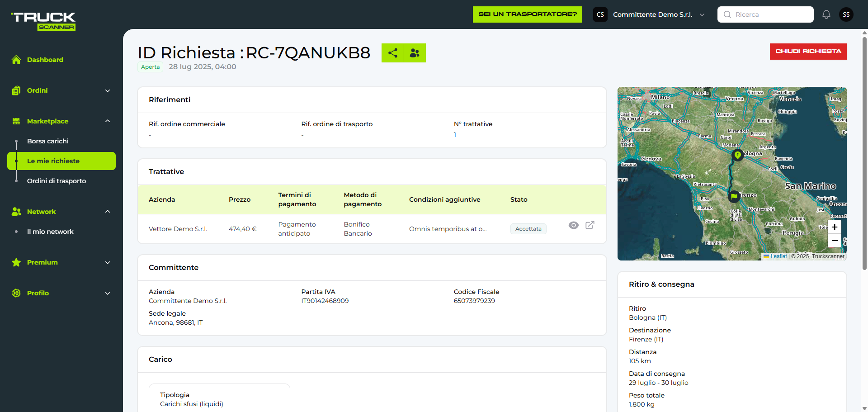The height and width of the screenshot is (412, 868).
Task: Go to Dashboard
Action: click(45, 60)
